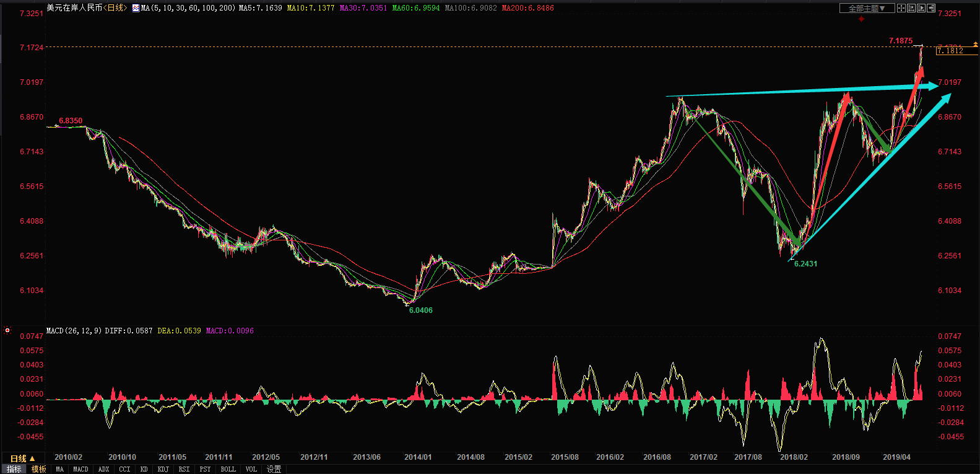Click the MA5:7.1639 value

click(x=261, y=8)
